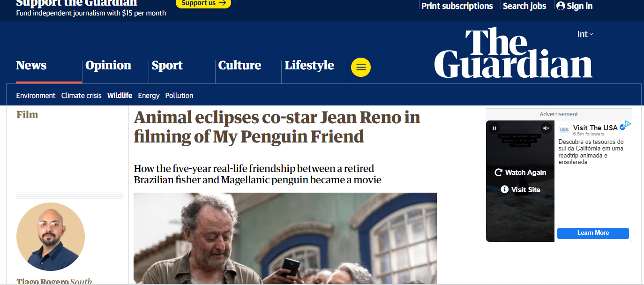Click the Visit Site info icon

(x=504, y=189)
